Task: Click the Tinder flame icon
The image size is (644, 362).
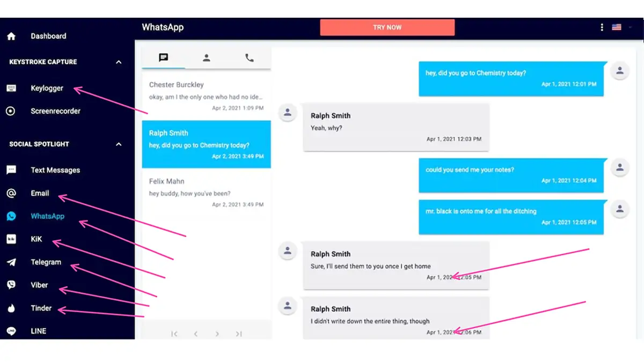Action: [11, 308]
